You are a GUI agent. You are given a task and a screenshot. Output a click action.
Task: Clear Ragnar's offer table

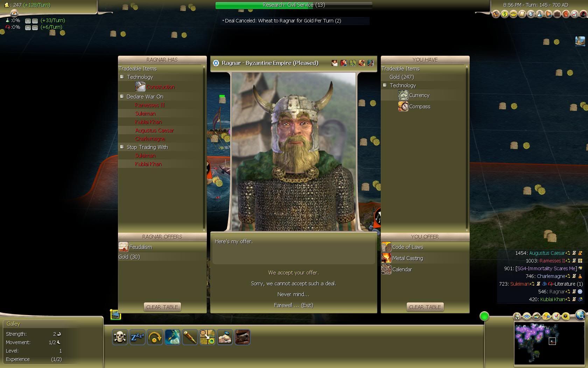pyautogui.click(x=162, y=307)
